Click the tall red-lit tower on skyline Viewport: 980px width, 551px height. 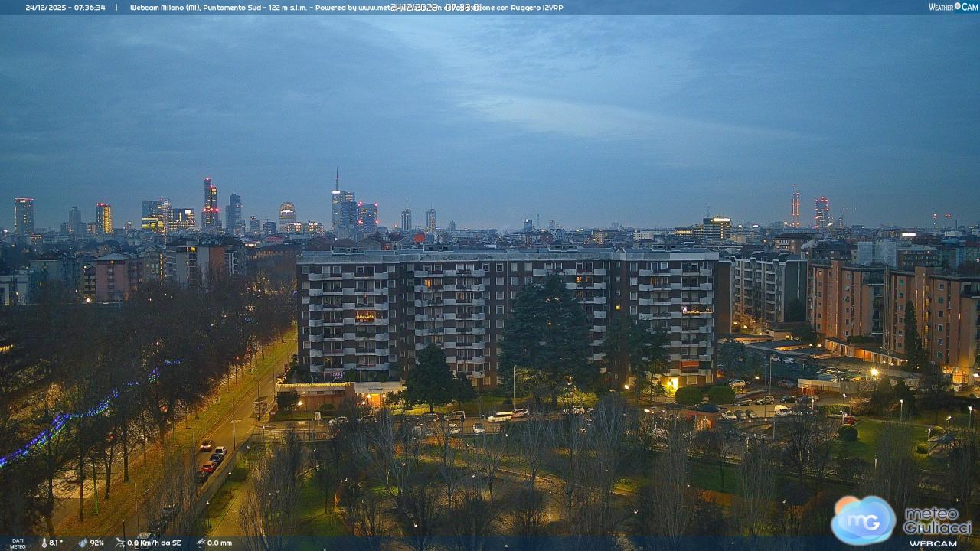pos(795,207)
